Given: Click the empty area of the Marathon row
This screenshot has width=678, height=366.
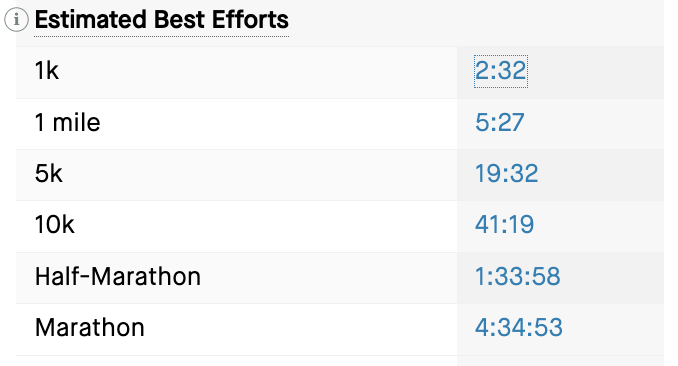Looking at the screenshot, I should pos(301,329).
